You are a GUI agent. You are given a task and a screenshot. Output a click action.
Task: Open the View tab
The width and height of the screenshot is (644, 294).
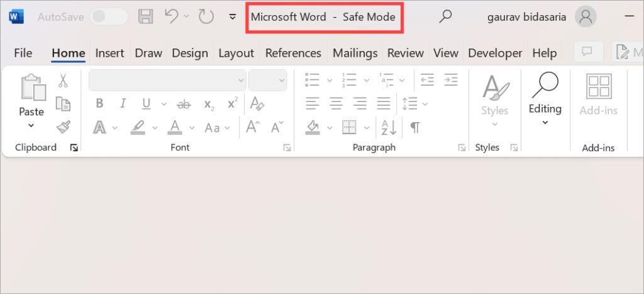(446, 53)
